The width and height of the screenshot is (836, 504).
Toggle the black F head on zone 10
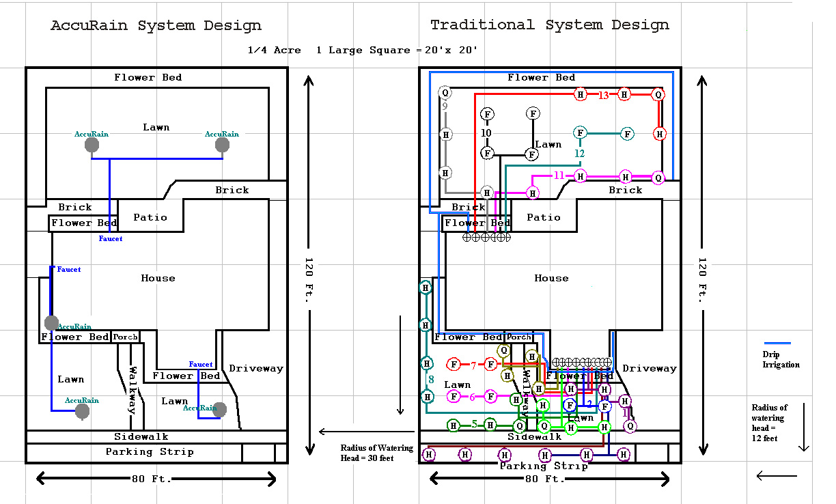[x=488, y=113]
